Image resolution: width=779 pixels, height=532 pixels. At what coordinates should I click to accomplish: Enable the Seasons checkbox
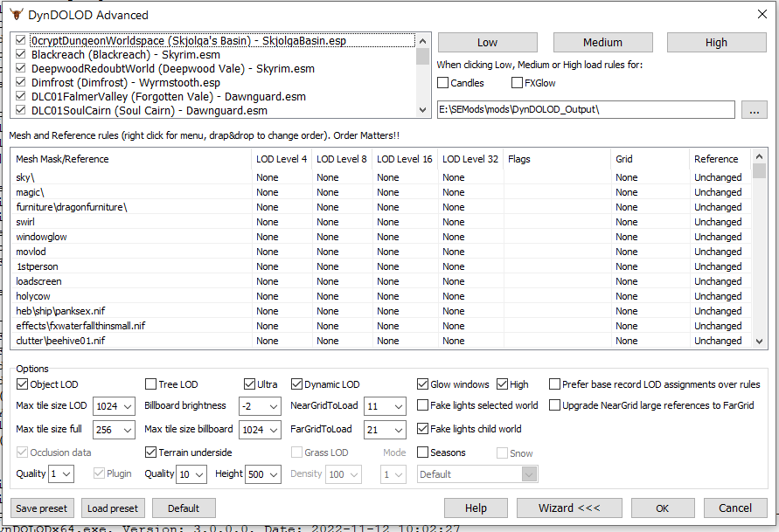[423, 453]
